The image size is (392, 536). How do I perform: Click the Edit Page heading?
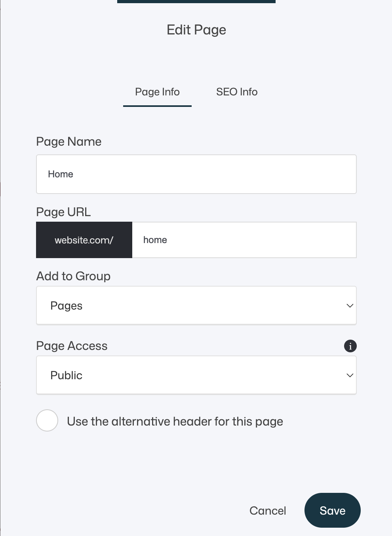196,30
